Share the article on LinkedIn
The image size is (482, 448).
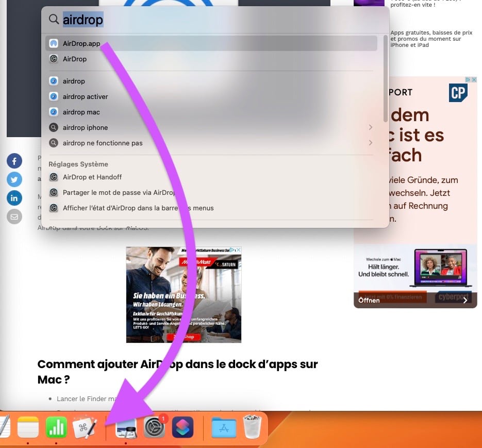pyautogui.click(x=14, y=198)
